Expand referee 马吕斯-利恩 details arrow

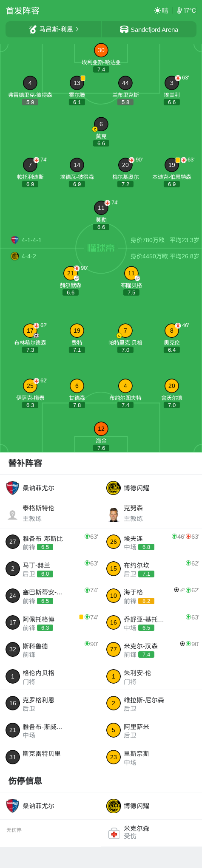click(x=77, y=29)
